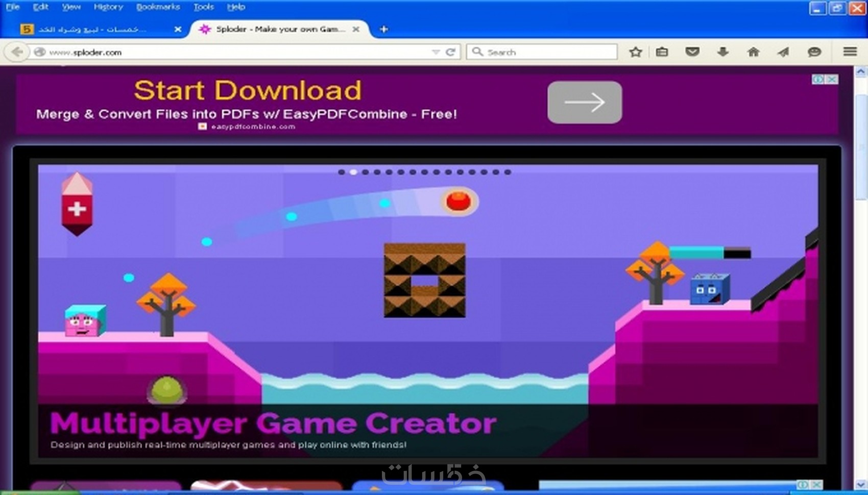Select the last carousel slide dot
This screenshot has width=868, height=495.
point(508,172)
